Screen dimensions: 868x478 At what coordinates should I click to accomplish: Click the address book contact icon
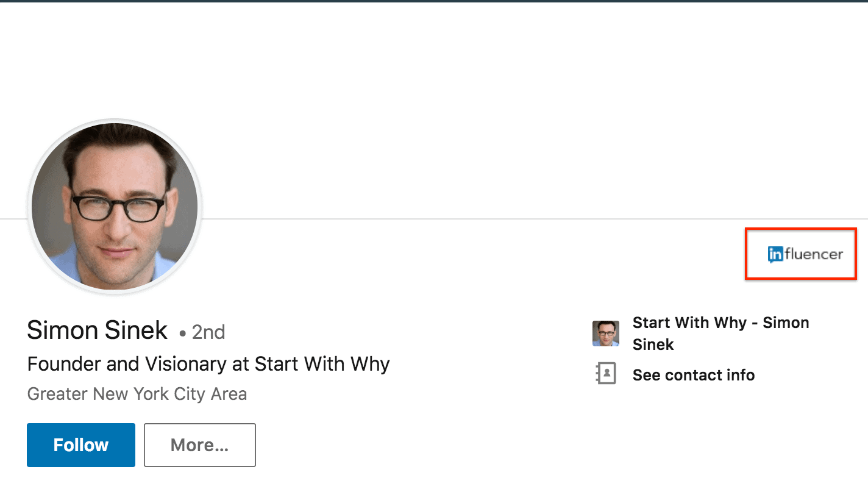pos(606,373)
